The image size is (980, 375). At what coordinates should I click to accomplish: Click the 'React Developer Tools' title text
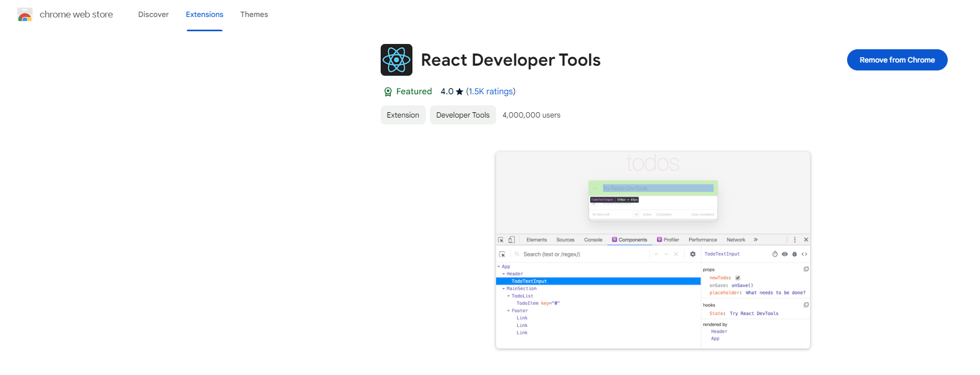[511, 60]
